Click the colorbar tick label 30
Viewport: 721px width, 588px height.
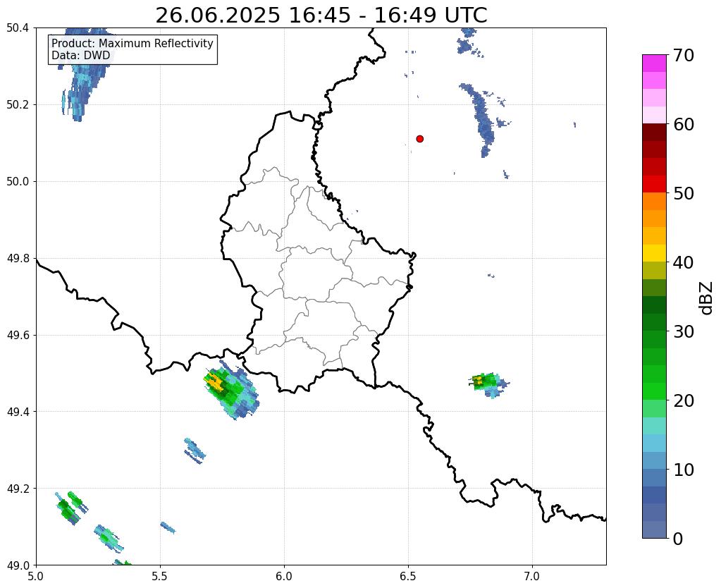click(x=684, y=331)
